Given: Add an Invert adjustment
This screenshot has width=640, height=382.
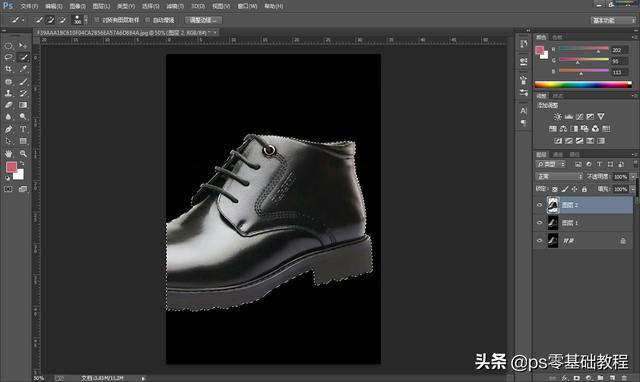Looking at the screenshot, I should point(558,141).
